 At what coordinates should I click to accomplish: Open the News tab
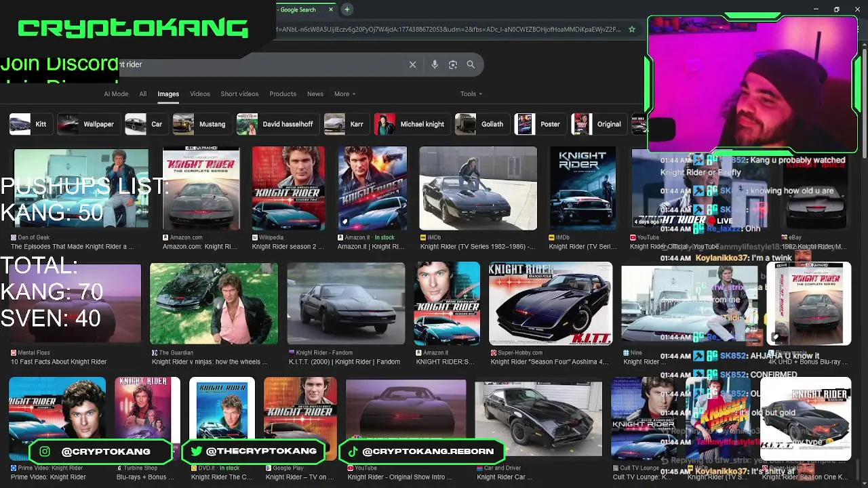pos(315,94)
